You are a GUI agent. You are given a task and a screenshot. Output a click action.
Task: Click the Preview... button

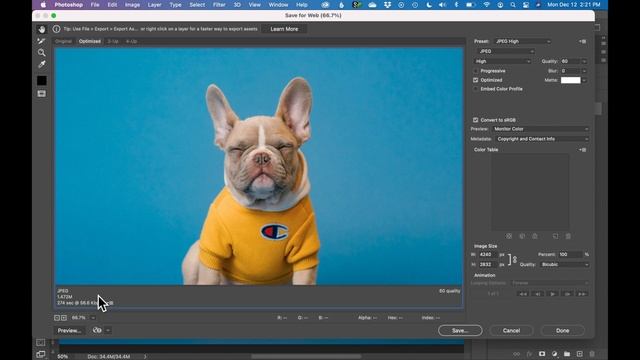tap(69, 330)
